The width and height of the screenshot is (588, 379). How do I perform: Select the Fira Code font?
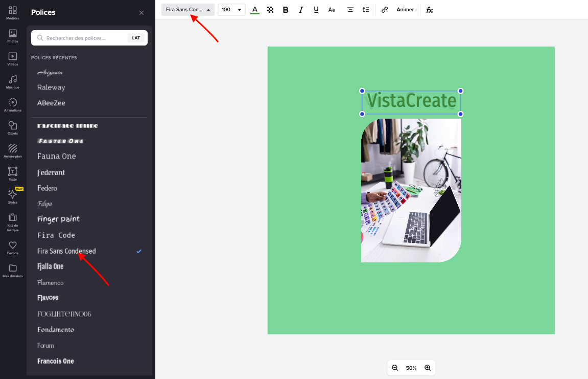click(x=56, y=235)
